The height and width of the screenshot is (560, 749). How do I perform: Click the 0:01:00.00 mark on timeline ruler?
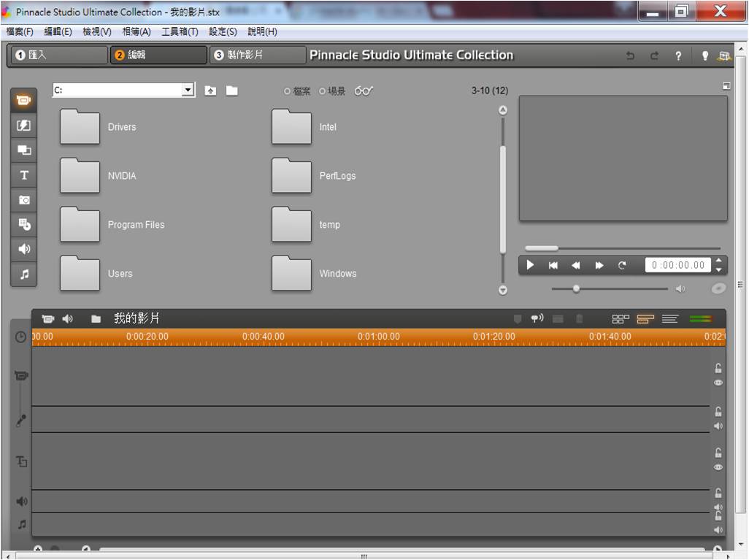[378, 337]
